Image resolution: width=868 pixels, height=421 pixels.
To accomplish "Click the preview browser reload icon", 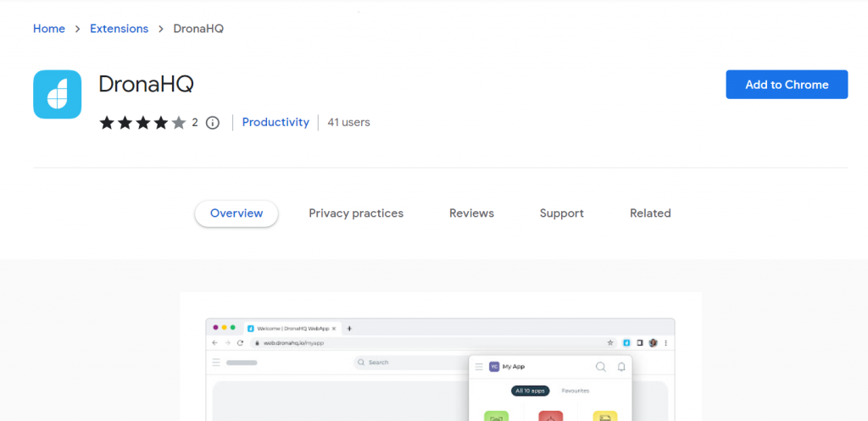I will [240, 343].
